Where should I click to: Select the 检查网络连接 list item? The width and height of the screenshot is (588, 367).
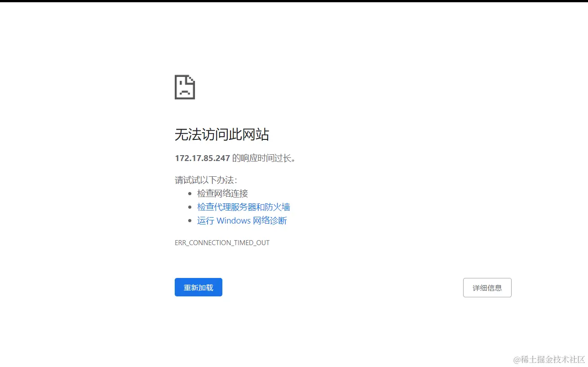[x=222, y=193]
